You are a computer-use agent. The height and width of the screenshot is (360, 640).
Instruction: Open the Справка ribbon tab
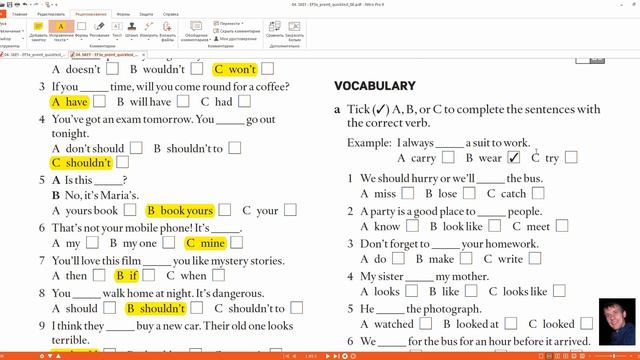click(171, 14)
